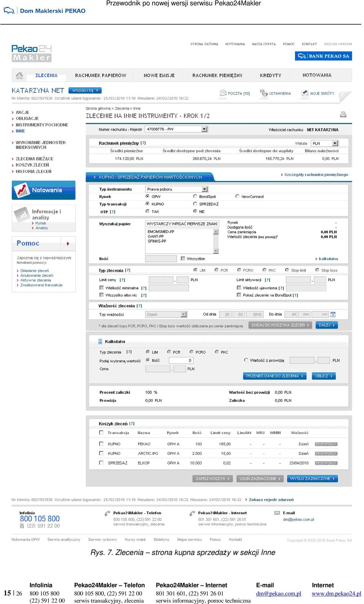This screenshot has height=604, width=364.
Task: Check the Wszystkie quantity checkbox
Action: click(183, 258)
